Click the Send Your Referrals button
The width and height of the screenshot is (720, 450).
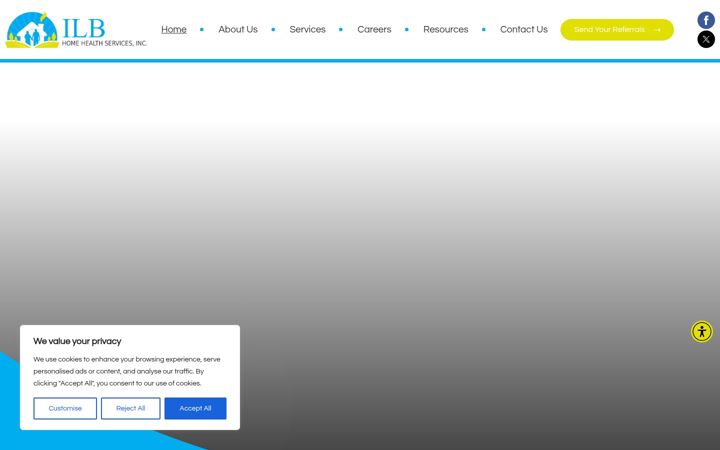point(617,29)
